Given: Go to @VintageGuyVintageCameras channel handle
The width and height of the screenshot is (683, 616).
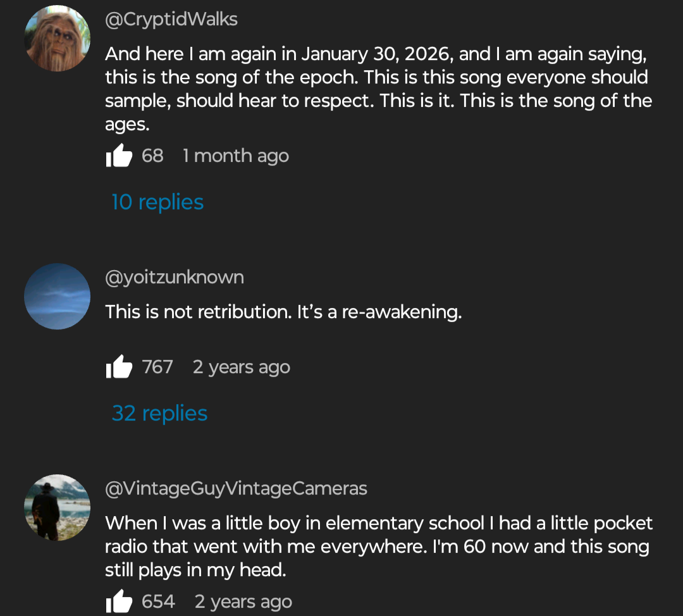Looking at the screenshot, I should (236, 488).
